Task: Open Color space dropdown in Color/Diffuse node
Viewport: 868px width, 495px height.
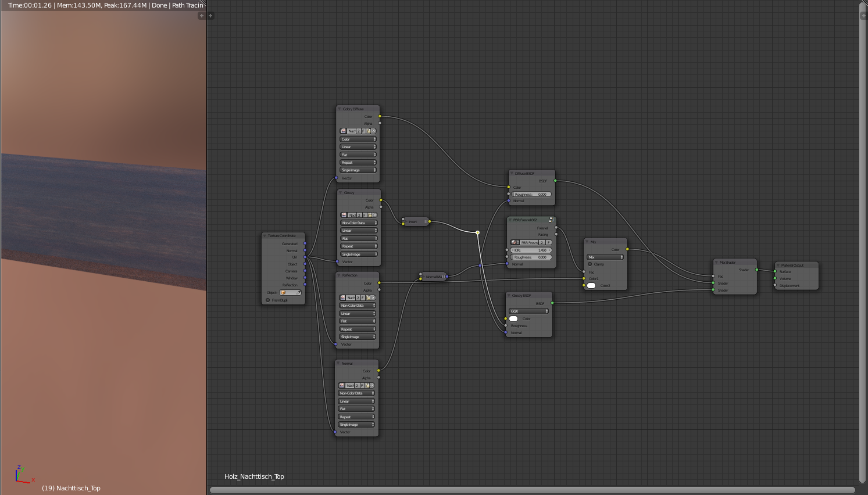Action: 358,139
